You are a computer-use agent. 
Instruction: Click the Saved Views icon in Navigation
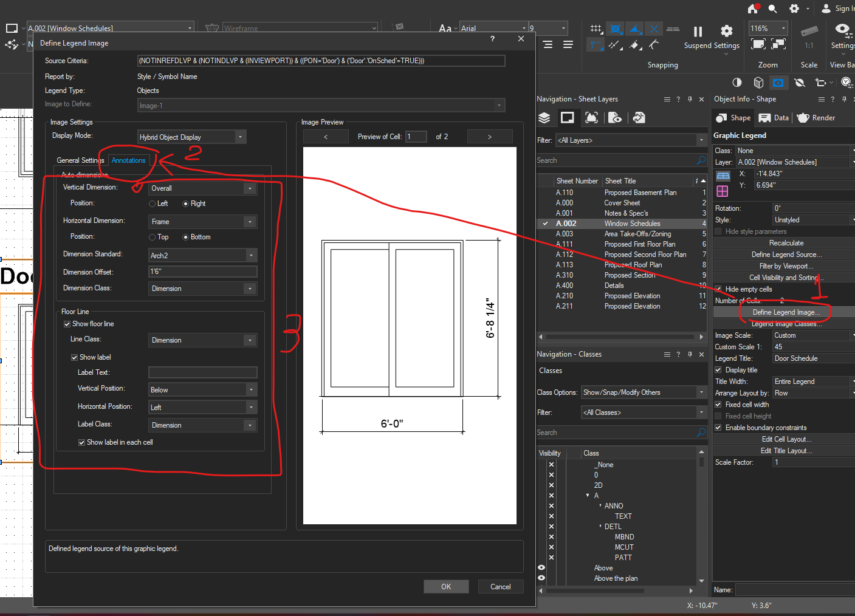tap(615, 118)
